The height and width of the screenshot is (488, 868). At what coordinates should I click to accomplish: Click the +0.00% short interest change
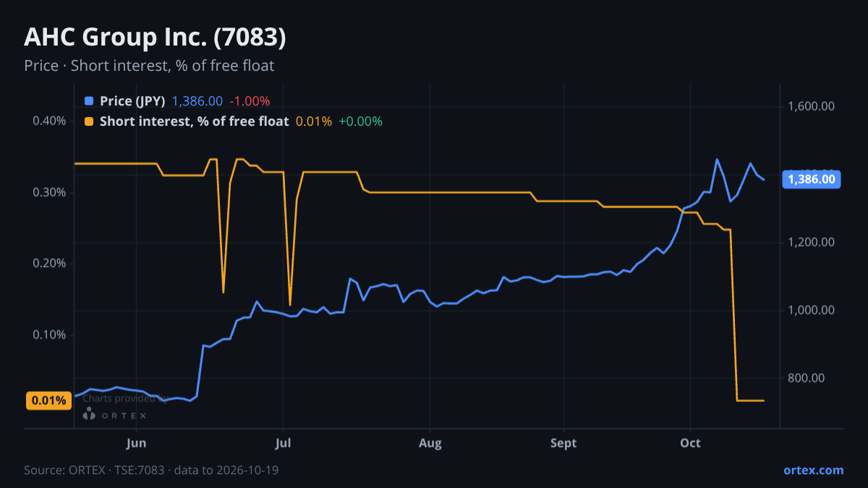[x=360, y=121]
